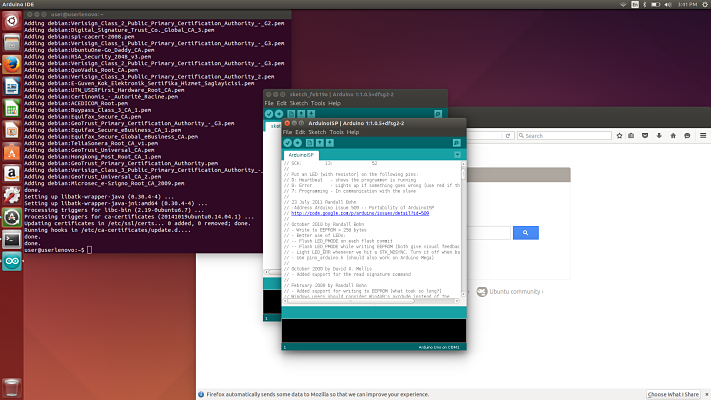Open Firefox hamburger menu
Screen dimensions: 711x400
(x=703, y=136)
